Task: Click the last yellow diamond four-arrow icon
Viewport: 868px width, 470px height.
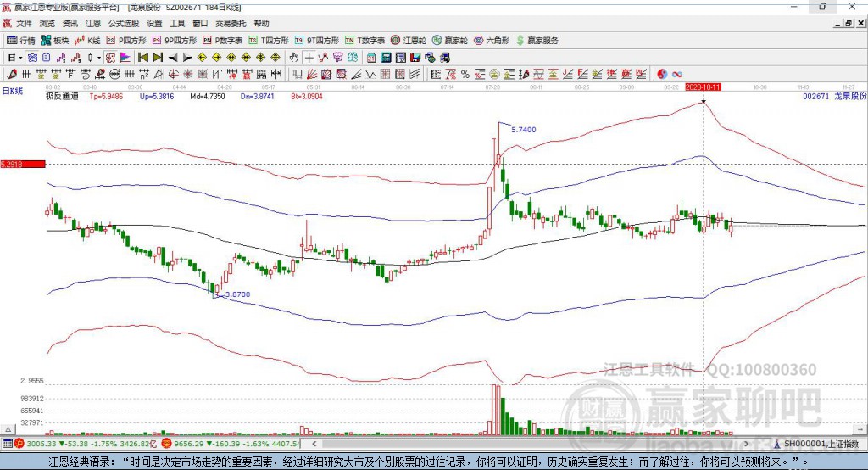Action: [275, 58]
